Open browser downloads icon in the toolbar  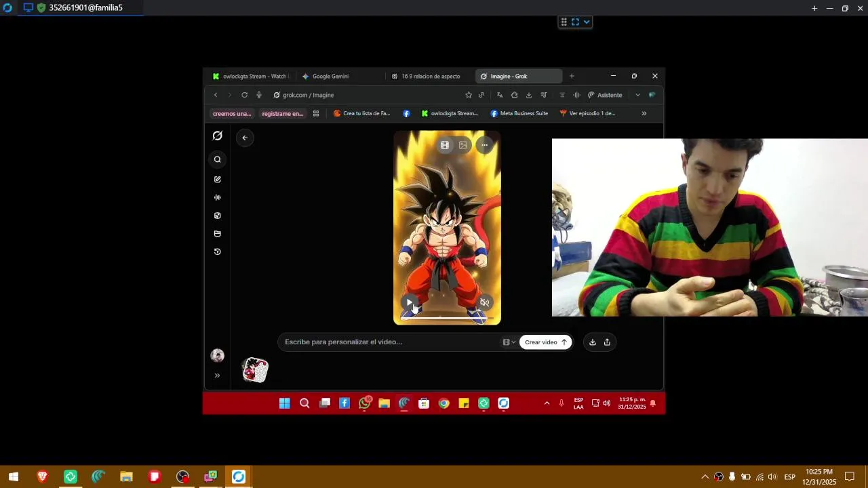click(529, 95)
